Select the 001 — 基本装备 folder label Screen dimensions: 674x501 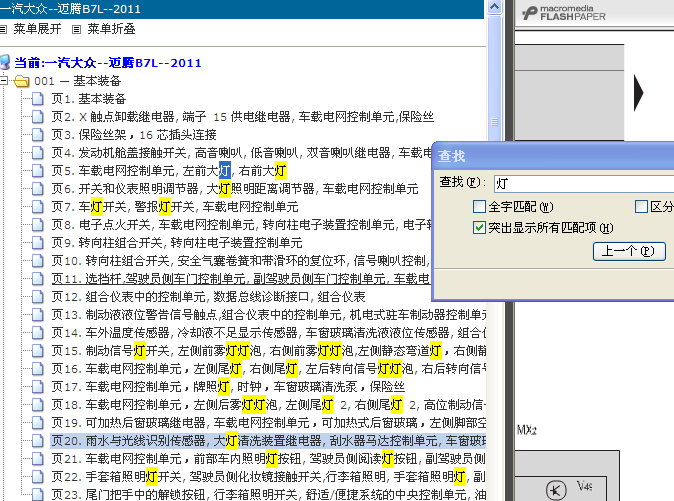tap(77, 81)
